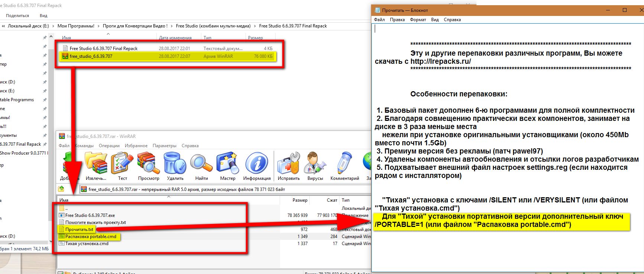Open the Справка menu in WinRAR

pos(190,146)
